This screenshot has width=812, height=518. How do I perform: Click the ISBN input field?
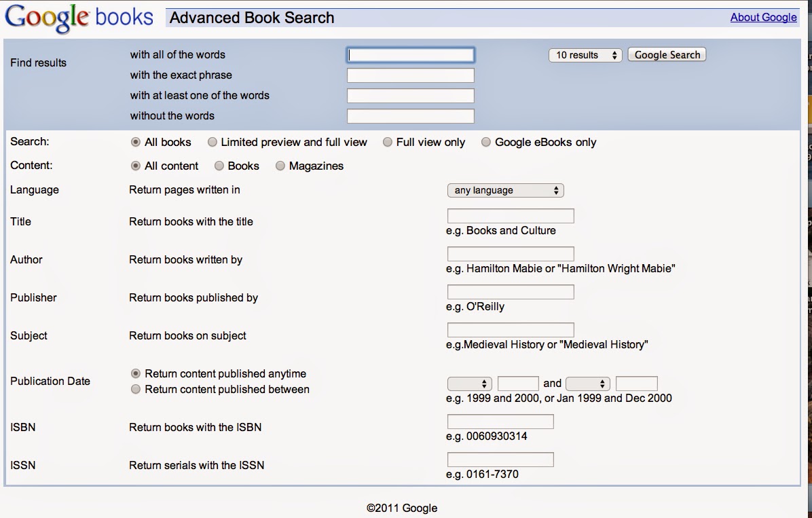500,422
